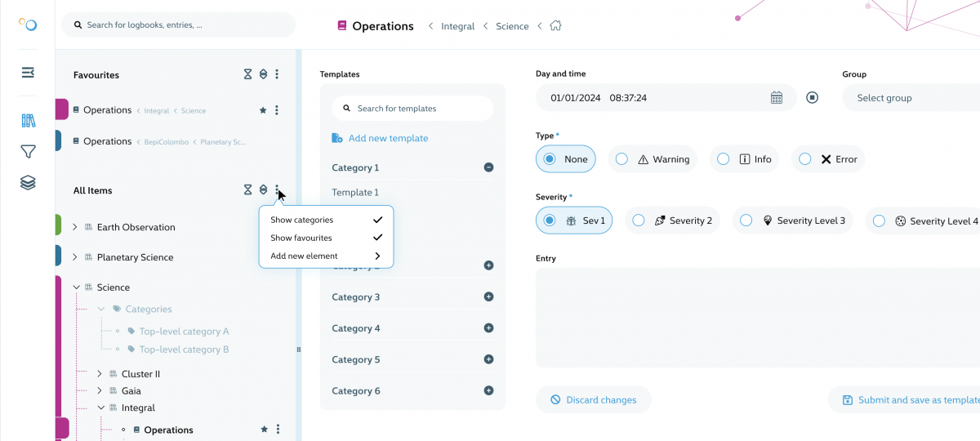980x441 pixels.
Task: Expand the Planetary Science tree node
Action: (x=75, y=257)
